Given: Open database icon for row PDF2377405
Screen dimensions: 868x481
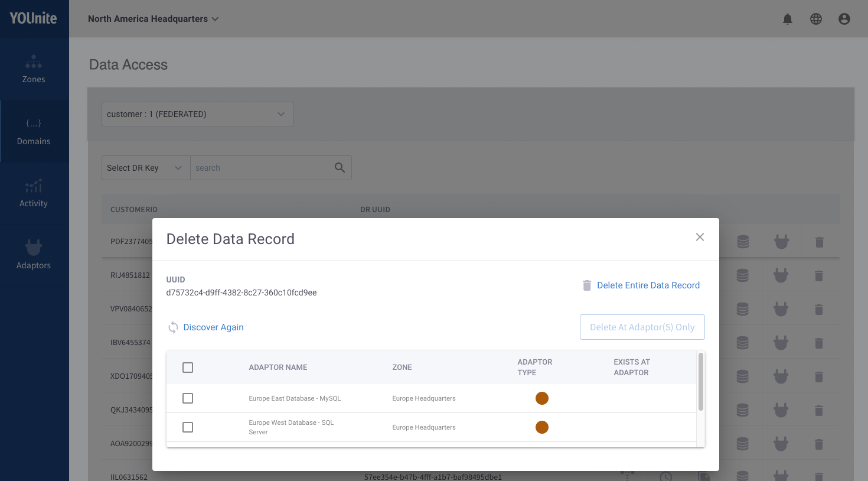Looking at the screenshot, I should (743, 242).
